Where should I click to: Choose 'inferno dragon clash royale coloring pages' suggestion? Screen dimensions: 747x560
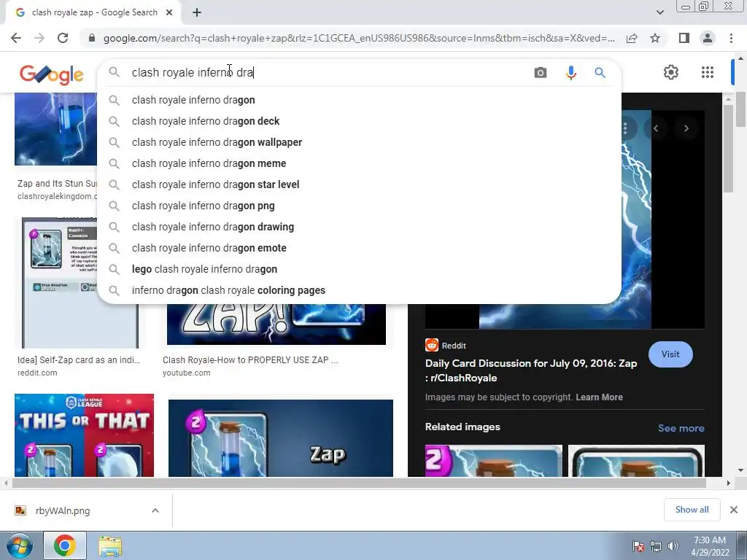[359, 290]
